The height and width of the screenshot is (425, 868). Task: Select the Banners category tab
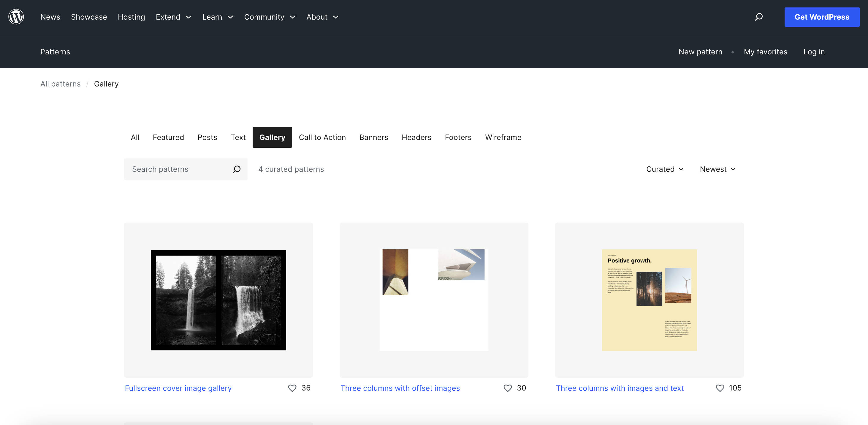pos(374,137)
